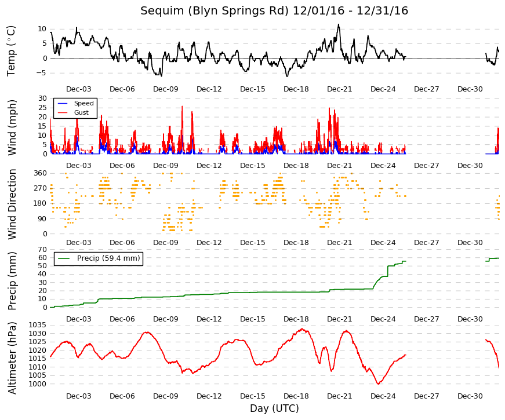Click Dec-15 tick under wind direction plot
Image resolution: width=505 pixels, height=420 pixels.
tap(253, 243)
